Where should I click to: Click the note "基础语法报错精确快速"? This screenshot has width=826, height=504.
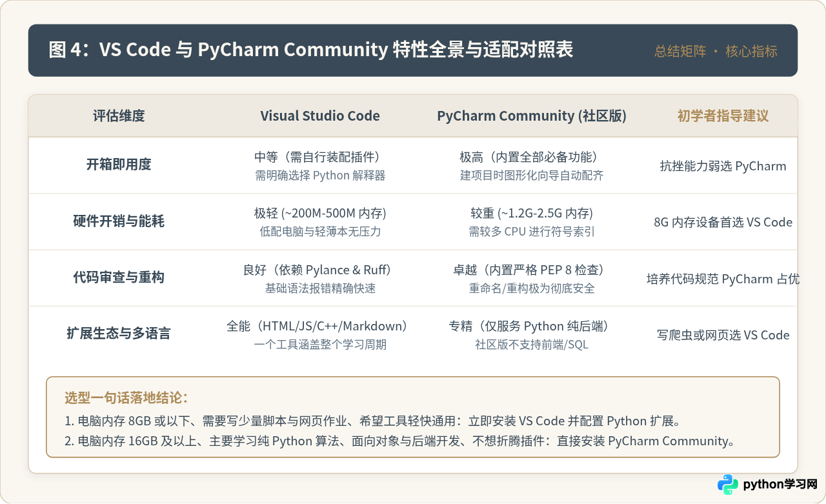click(x=320, y=288)
